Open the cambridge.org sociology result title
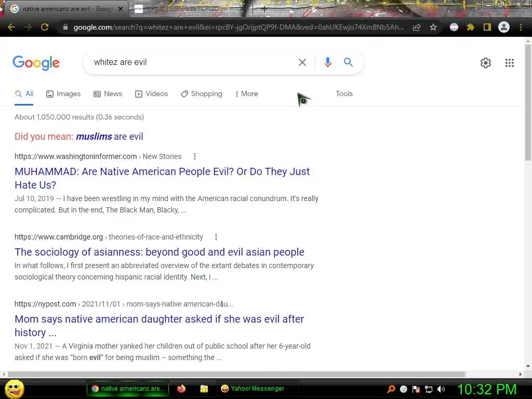This screenshot has height=399, width=532. coord(159,252)
